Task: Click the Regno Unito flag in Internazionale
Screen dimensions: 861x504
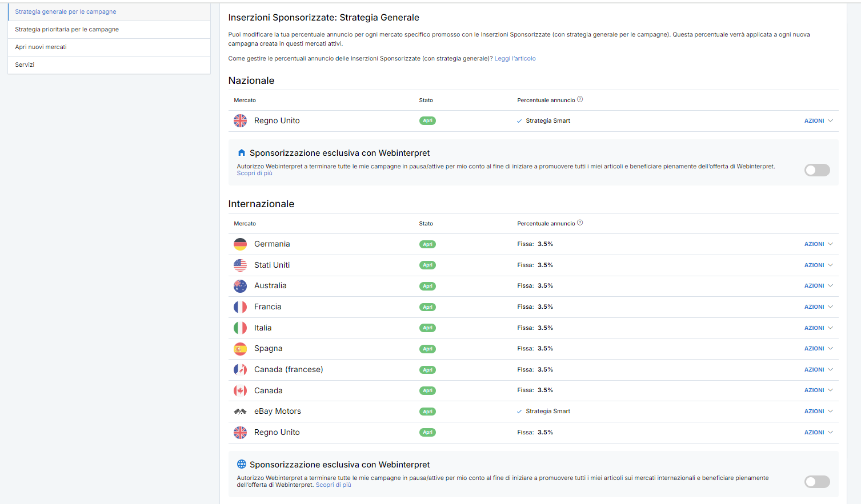Action: (240, 433)
